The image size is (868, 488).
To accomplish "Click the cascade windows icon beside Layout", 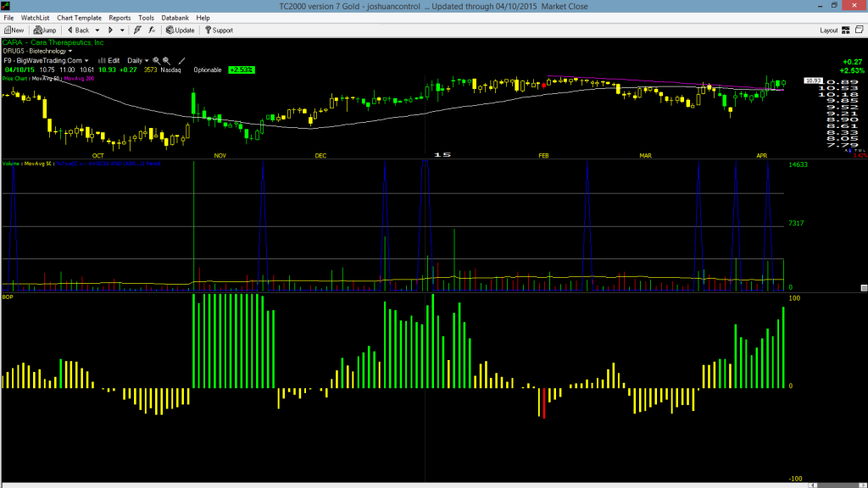I will pyautogui.click(x=860, y=30).
